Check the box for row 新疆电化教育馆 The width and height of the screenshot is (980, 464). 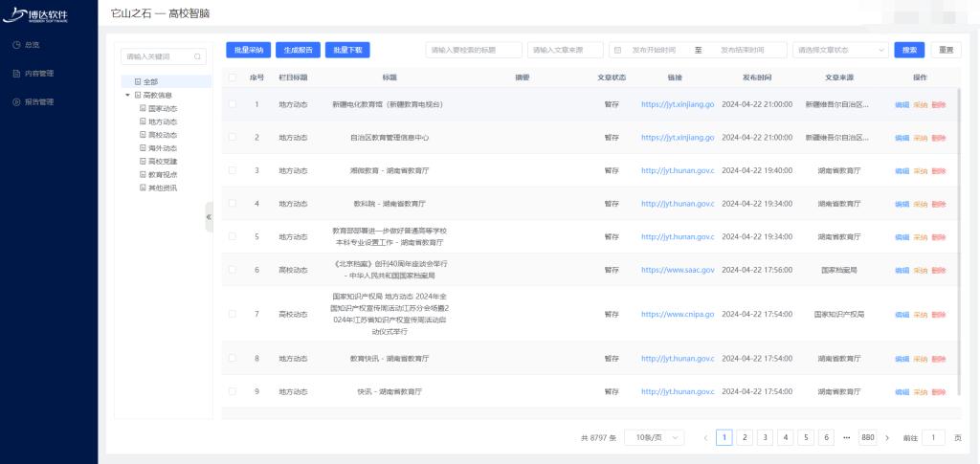pyautogui.click(x=233, y=104)
